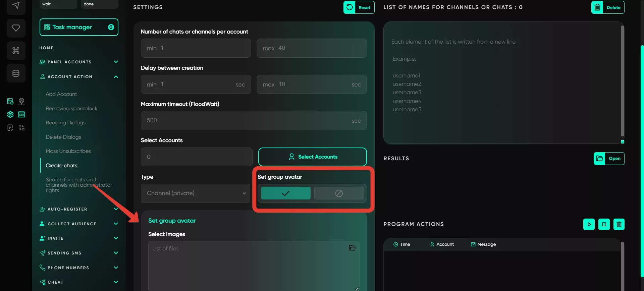Collapse the Account Action chevron
Viewport: 644px width, 291px height.
click(x=116, y=77)
